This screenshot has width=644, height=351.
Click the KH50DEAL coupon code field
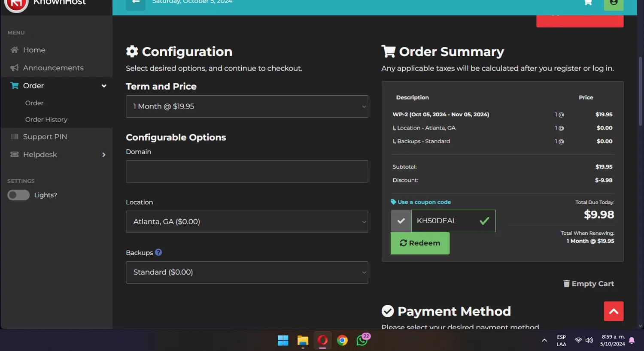(x=453, y=221)
